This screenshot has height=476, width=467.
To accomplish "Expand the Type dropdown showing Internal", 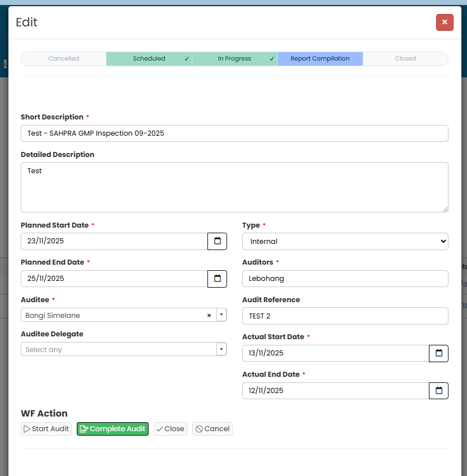I will point(345,241).
